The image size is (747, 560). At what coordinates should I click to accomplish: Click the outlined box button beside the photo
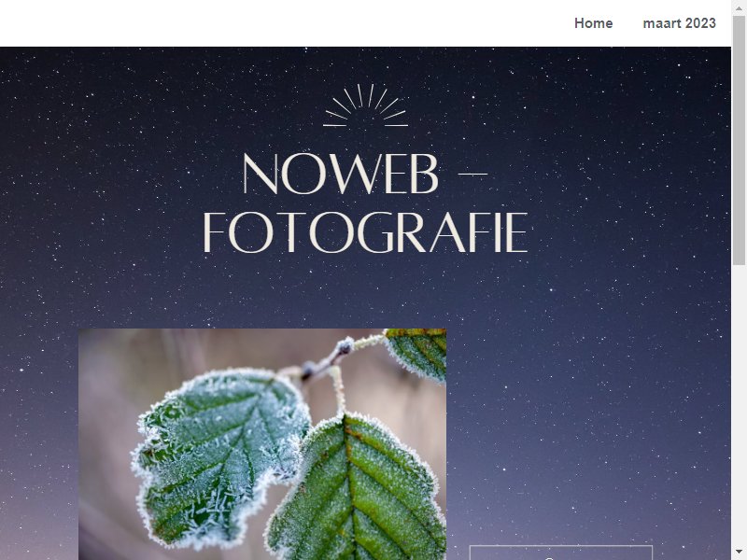561,553
